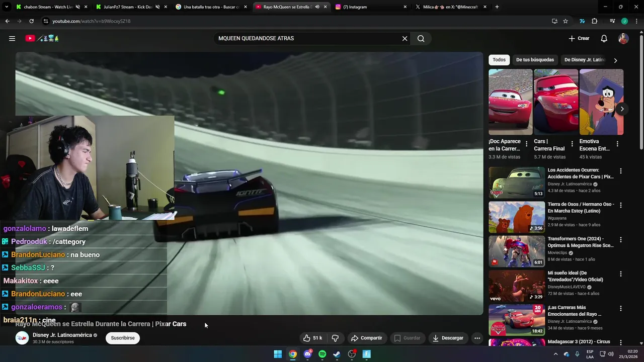Viewport: 644px width, 362px height.
Task: Open Disney Jr. Latinoamérica channel name
Action: pos(62,335)
